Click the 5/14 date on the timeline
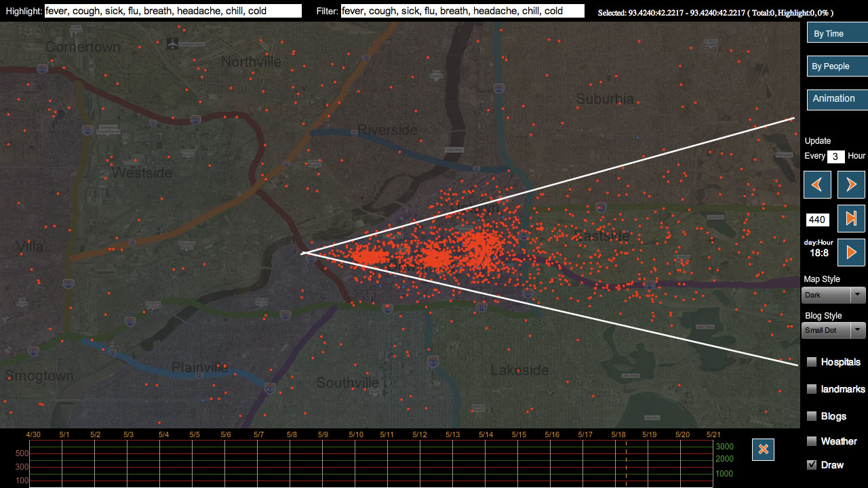The width and height of the screenshot is (868, 488). coord(486,434)
